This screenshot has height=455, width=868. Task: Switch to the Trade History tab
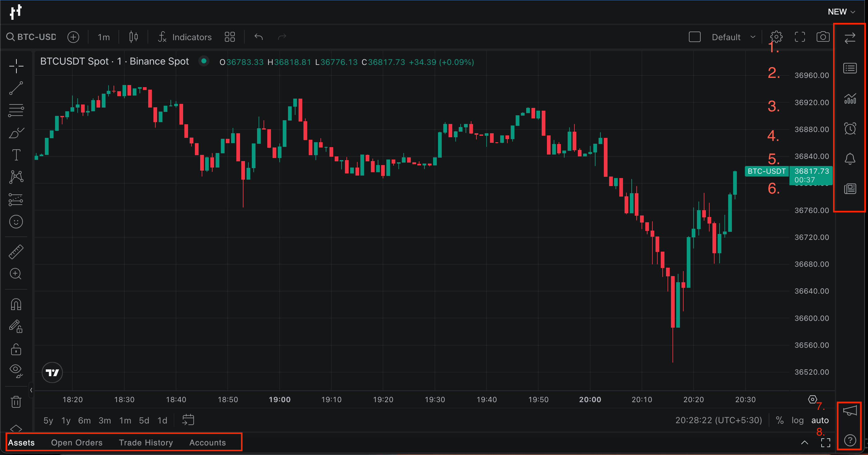point(146,443)
